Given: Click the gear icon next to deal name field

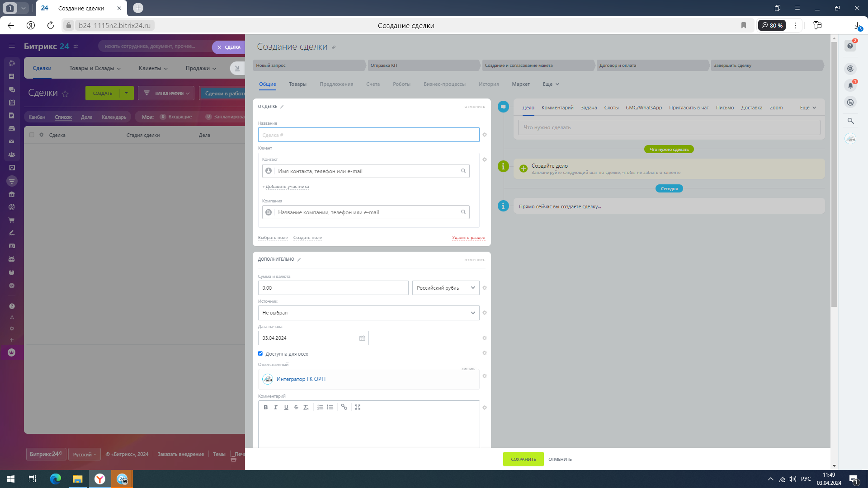Looking at the screenshot, I should point(485,135).
